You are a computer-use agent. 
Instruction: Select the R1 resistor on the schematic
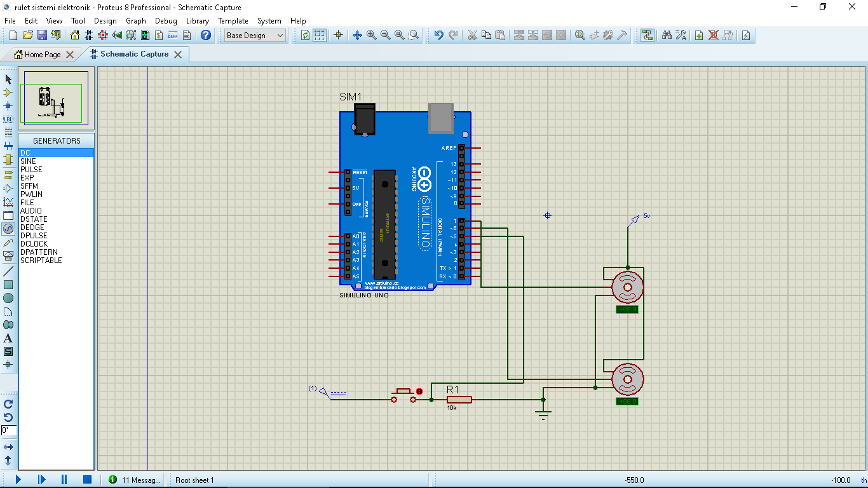pos(459,400)
